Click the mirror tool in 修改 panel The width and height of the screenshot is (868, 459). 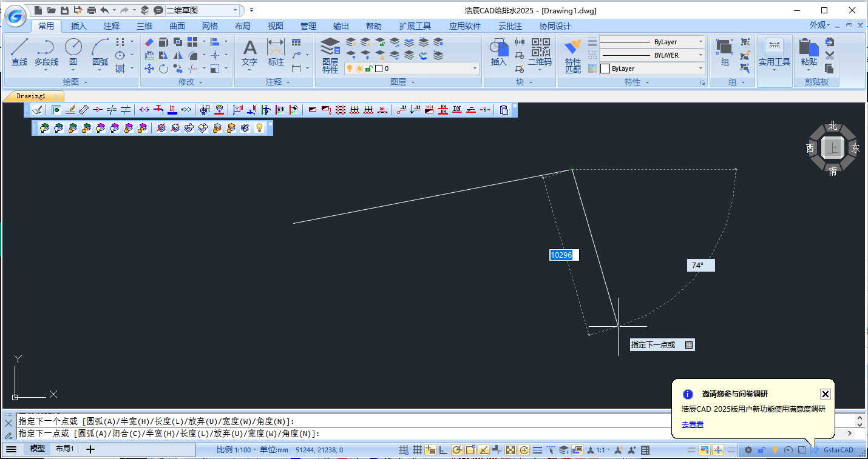pos(178,55)
